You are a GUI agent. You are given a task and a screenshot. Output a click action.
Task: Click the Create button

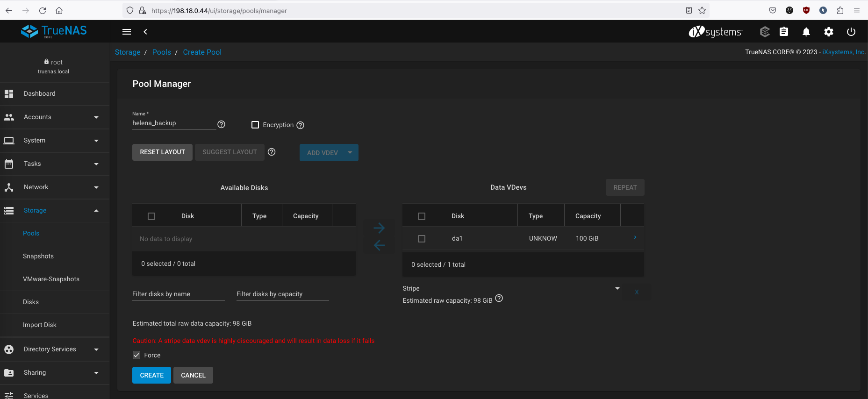click(x=151, y=375)
